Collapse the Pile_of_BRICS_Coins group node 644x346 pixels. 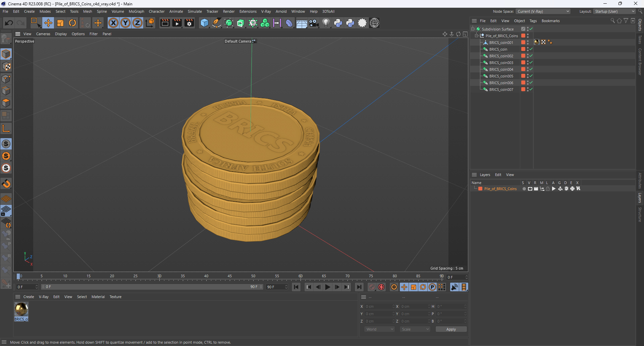[x=477, y=36]
